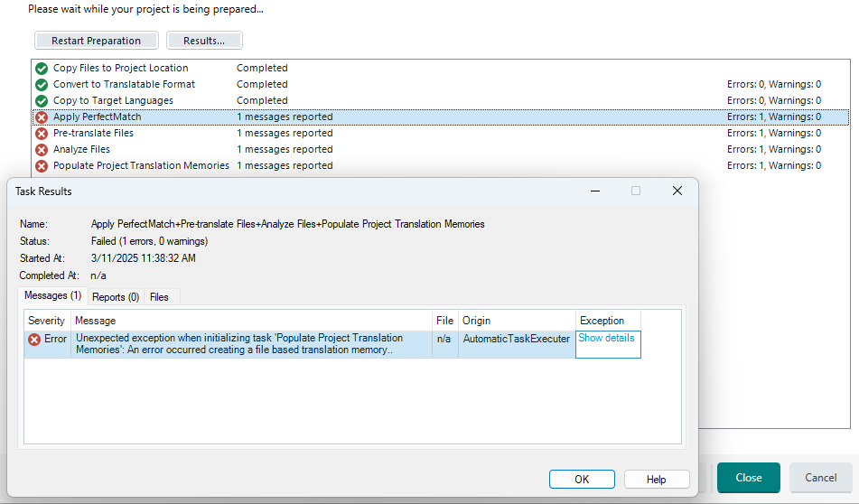Click the green check icon for Copy Files to Project Location
The height and width of the screenshot is (504, 859).
pyautogui.click(x=42, y=69)
